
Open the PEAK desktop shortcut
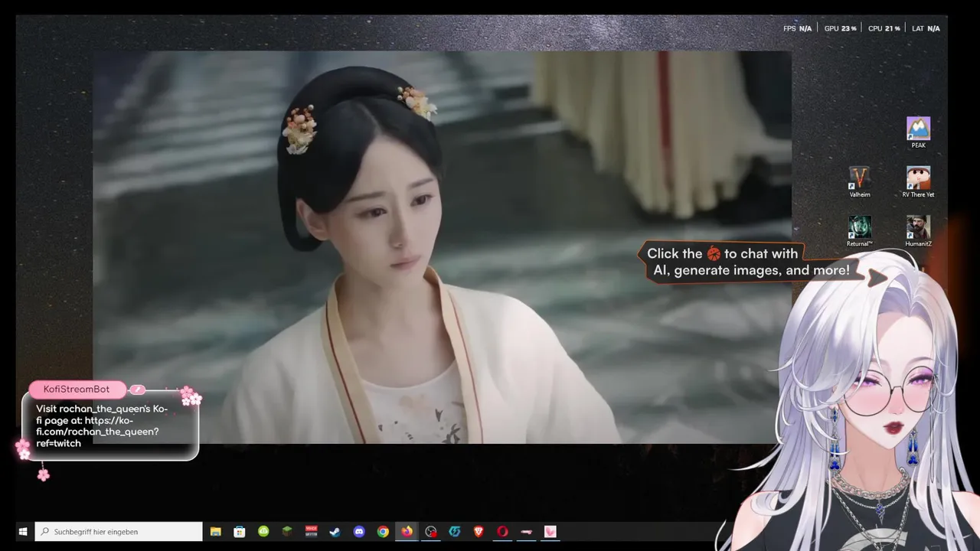coord(918,132)
